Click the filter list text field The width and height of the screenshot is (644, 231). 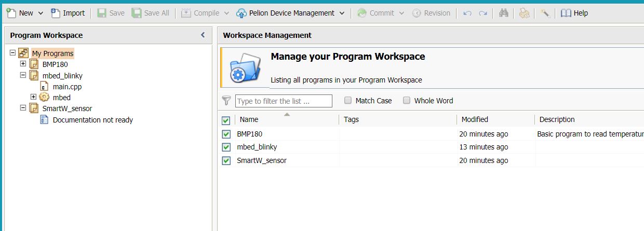click(284, 101)
